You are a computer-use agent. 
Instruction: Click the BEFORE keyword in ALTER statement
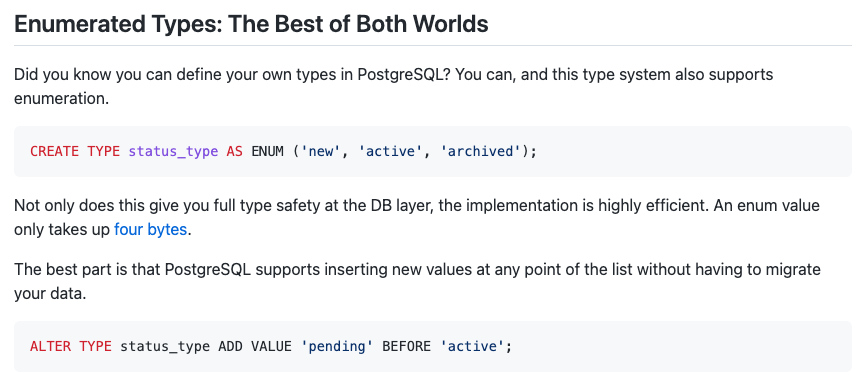tap(406, 346)
